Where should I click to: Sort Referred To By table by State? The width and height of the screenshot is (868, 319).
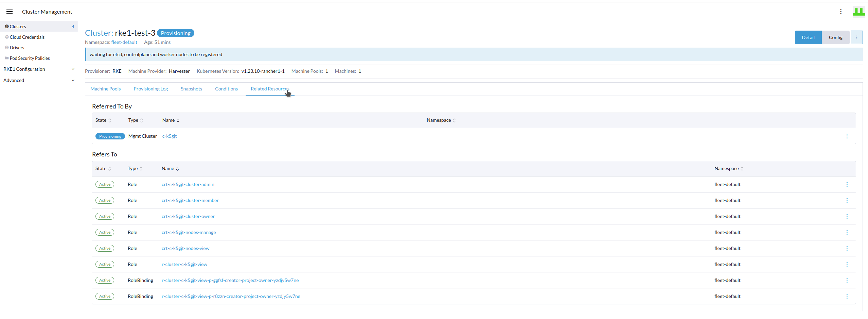103,120
